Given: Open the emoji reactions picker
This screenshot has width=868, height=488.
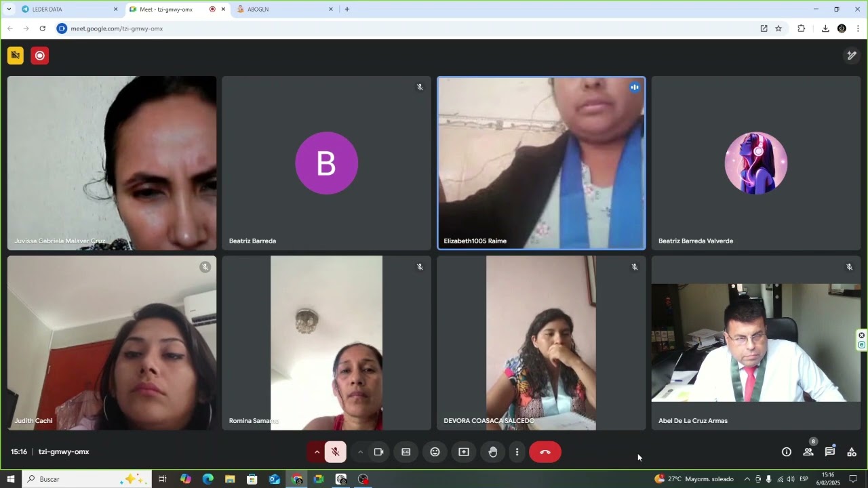Looking at the screenshot, I should click(x=435, y=452).
